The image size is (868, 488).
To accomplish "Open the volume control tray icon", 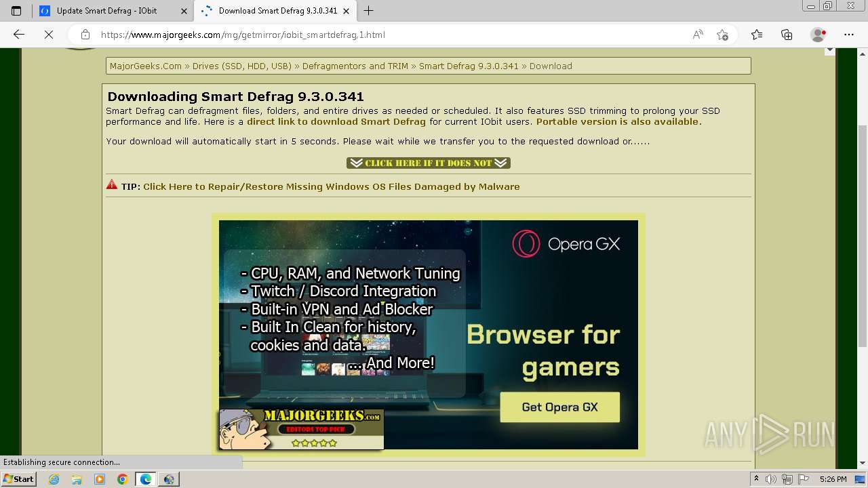I will [770, 479].
